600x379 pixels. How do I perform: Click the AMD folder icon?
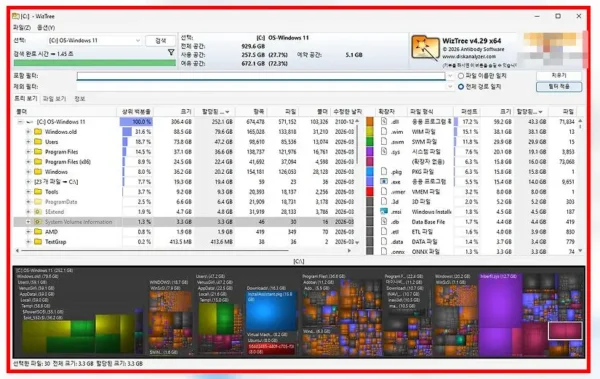(38, 232)
